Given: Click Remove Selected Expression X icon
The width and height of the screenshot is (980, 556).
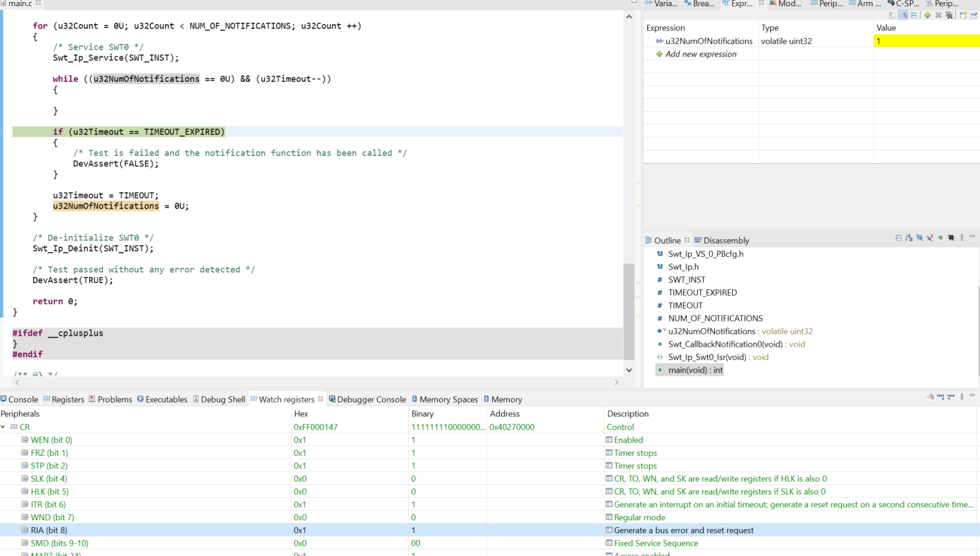Looking at the screenshot, I should (x=939, y=15).
